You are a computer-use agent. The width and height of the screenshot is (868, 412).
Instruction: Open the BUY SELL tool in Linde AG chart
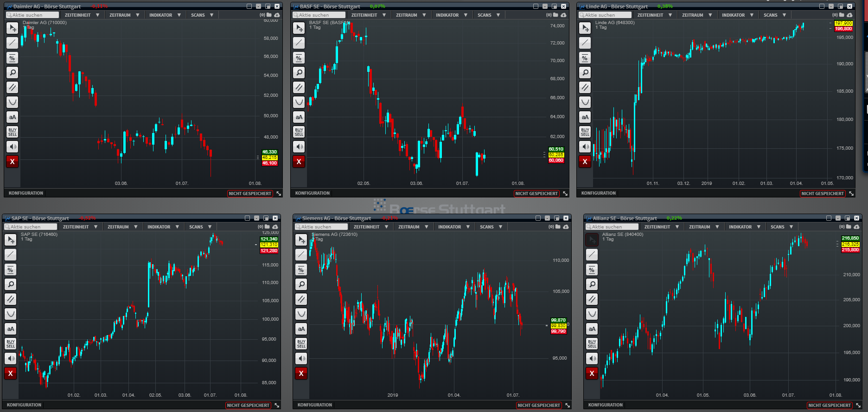pos(585,132)
